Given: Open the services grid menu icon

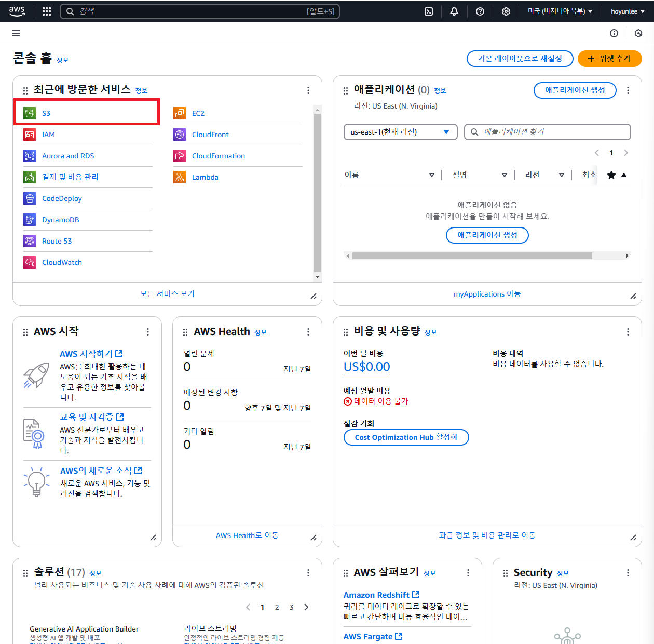Looking at the screenshot, I should point(47,11).
